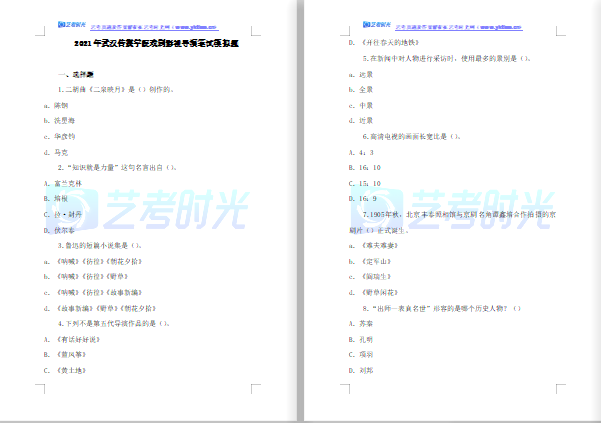Click the 一、选择题 section heading
601x423 pixels.
[x=76, y=73]
